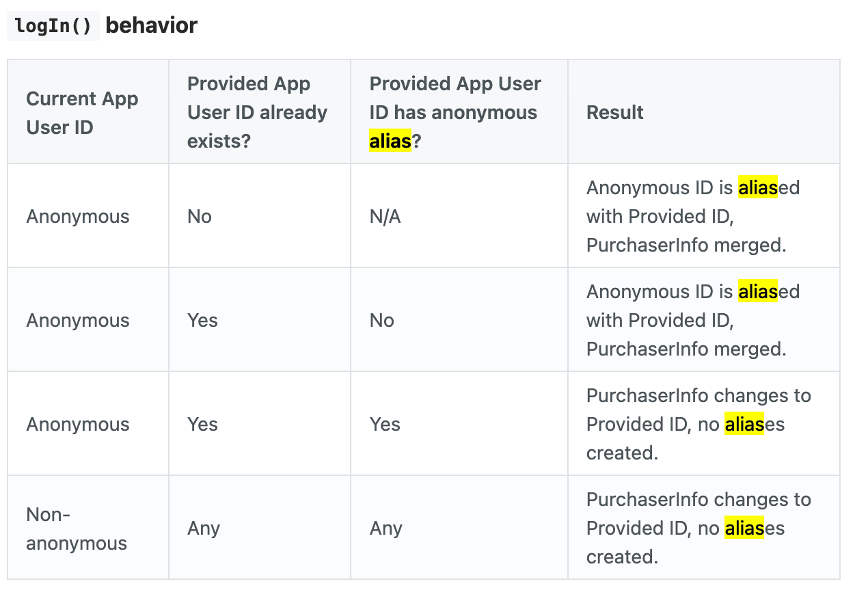This screenshot has height=599, width=868.
Task: Select the 'N/A' table cell
Action: [x=385, y=217]
